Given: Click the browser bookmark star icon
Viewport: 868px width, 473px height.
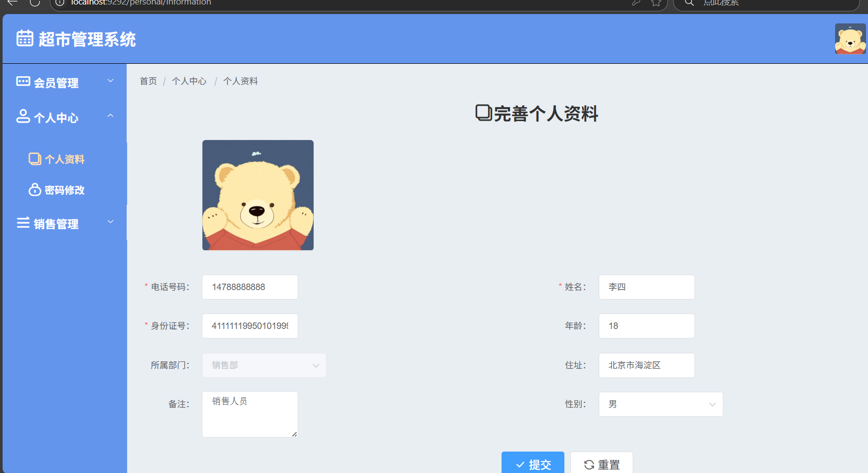Looking at the screenshot, I should [656, 2].
